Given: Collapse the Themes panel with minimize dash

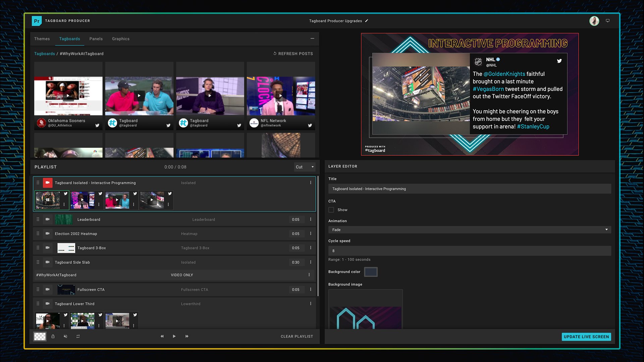Looking at the screenshot, I should (x=312, y=38).
